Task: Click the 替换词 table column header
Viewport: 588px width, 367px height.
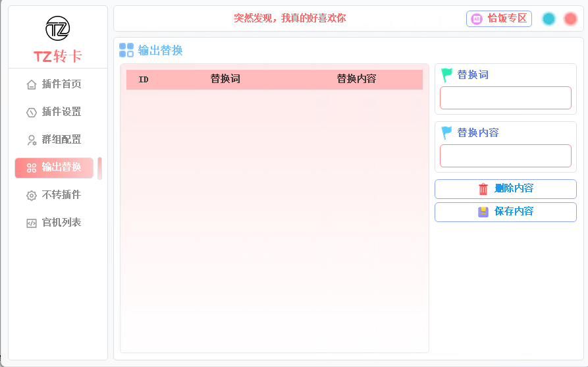Action: (x=225, y=79)
